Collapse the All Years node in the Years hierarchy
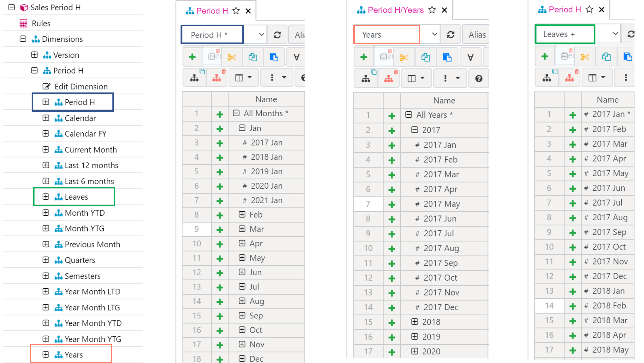Image resolution: width=644 pixels, height=363 pixels. click(x=409, y=115)
